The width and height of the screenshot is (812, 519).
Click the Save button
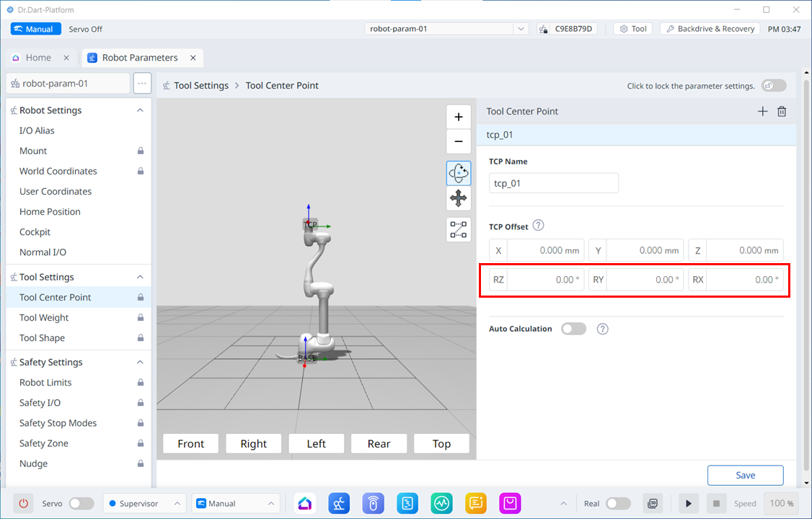(745, 475)
